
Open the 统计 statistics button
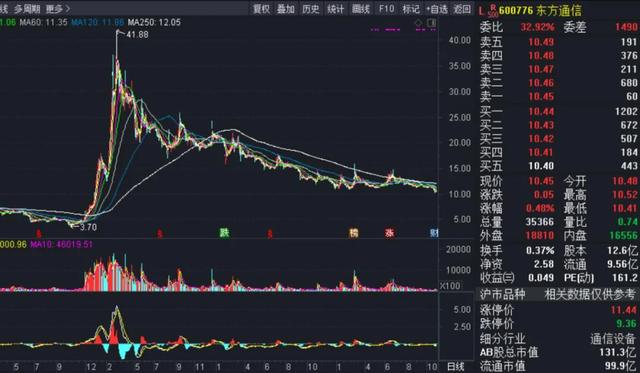pos(336,9)
